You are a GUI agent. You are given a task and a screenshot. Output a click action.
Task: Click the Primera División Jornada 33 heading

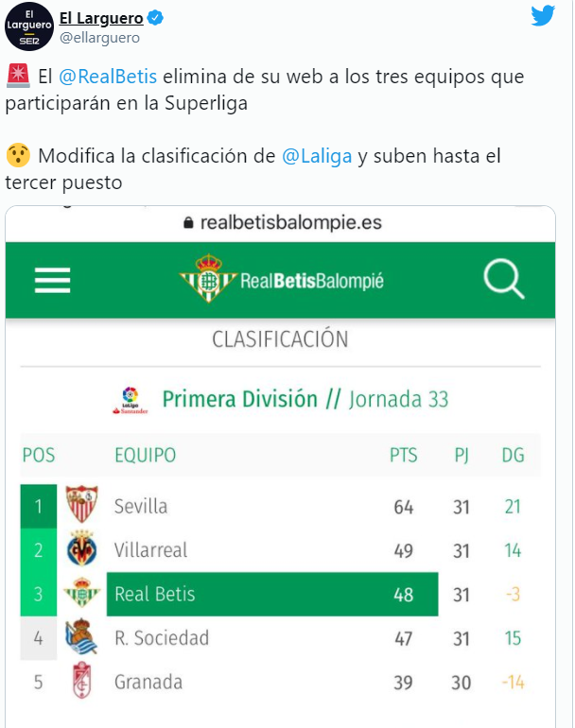305,399
